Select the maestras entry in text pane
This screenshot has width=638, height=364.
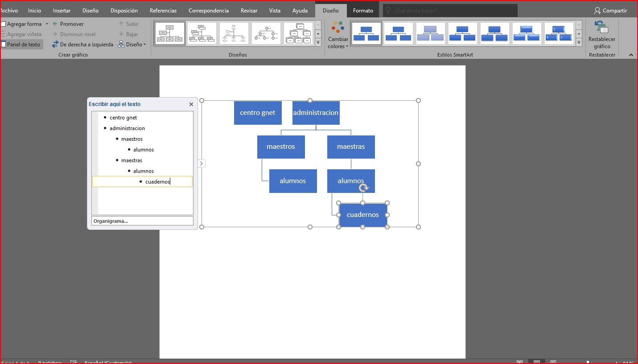click(132, 160)
